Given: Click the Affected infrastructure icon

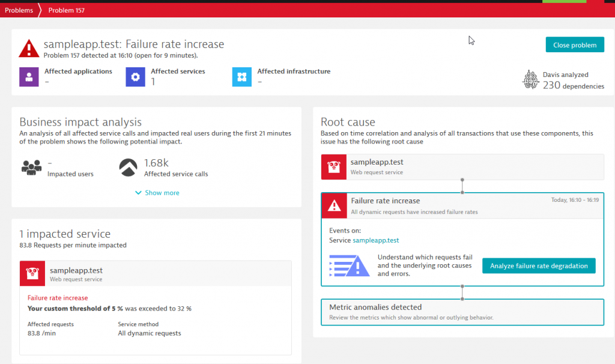Looking at the screenshot, I should (x=242, y=77).
